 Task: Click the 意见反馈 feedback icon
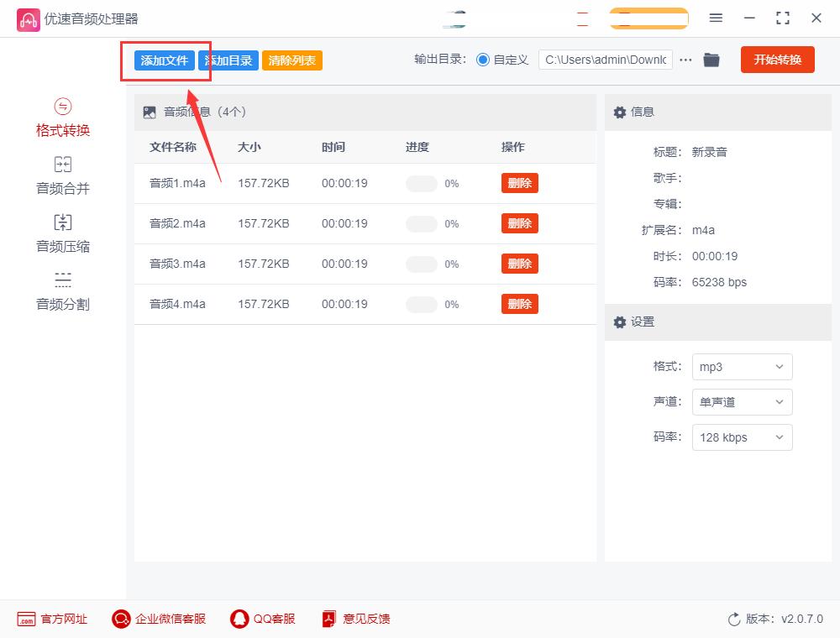(328, 619)
